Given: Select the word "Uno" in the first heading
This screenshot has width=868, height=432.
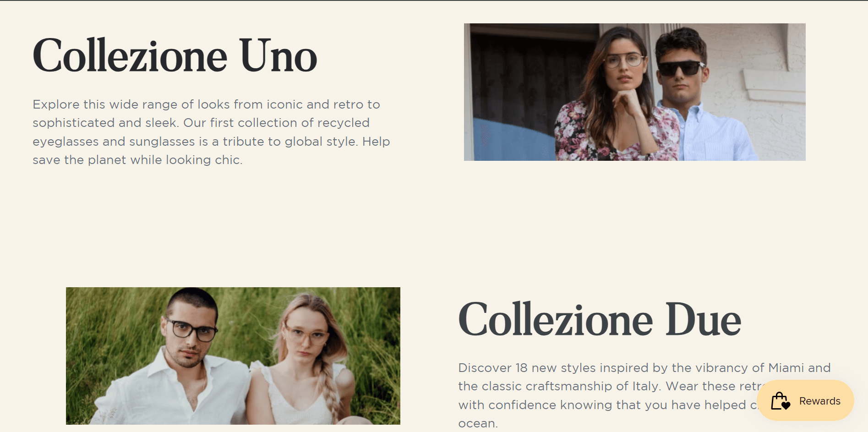Looking at the screenshot, I should tap(278, 56).
